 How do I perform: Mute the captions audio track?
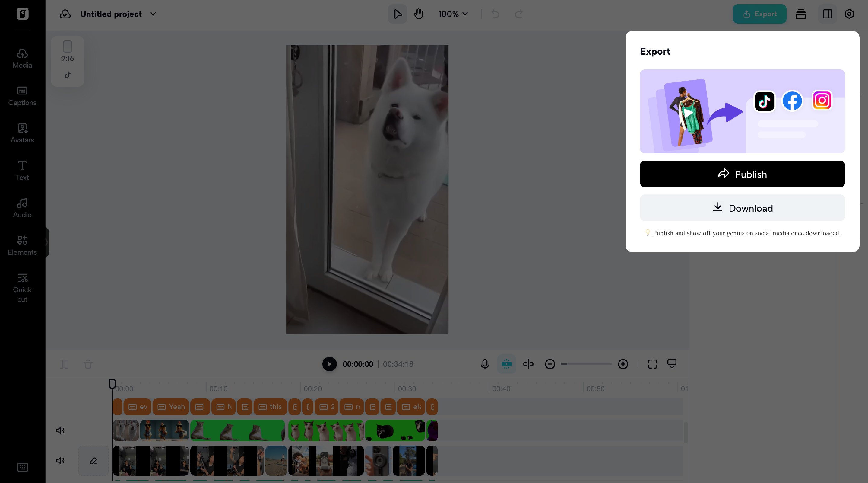point(60,430)
